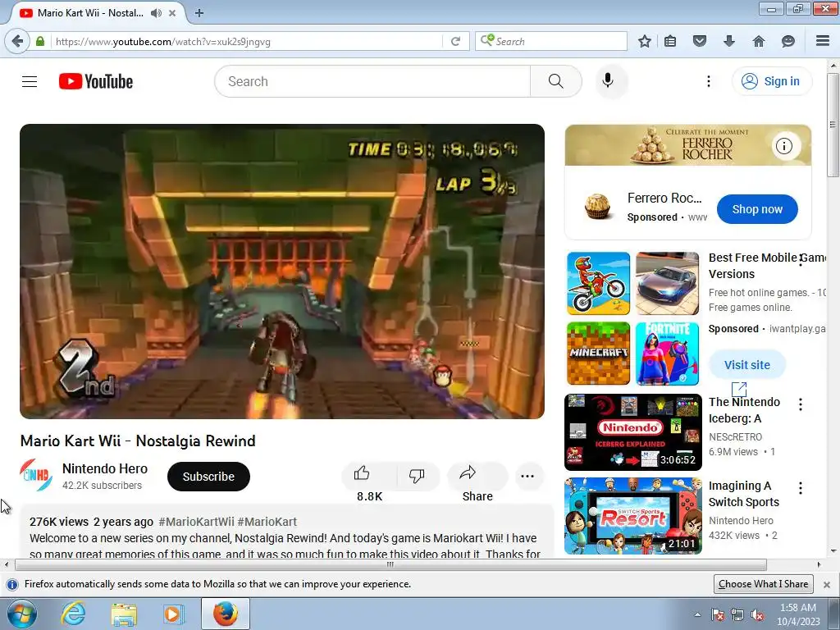Click the vertical scrollbar down arrow
Viewport: 840px width, 630px height.
point(833,550)
